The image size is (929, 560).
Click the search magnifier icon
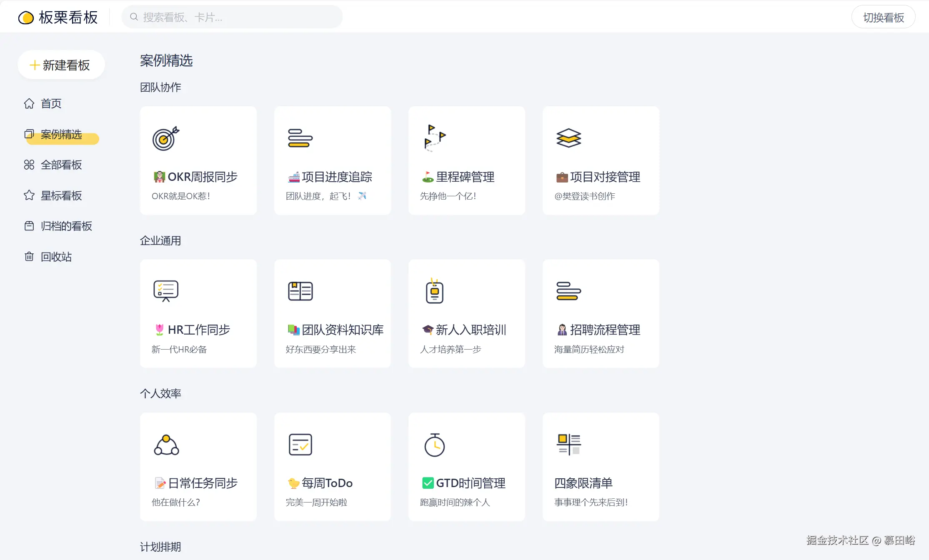coord(134,16)
